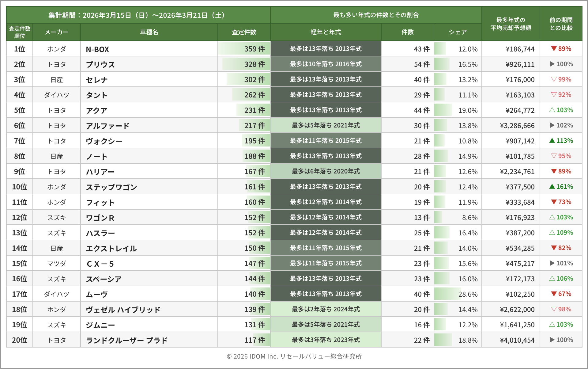Click the ¥4,010,454 price cell
Screen dimensions: 588x369
tap(517, 340)
